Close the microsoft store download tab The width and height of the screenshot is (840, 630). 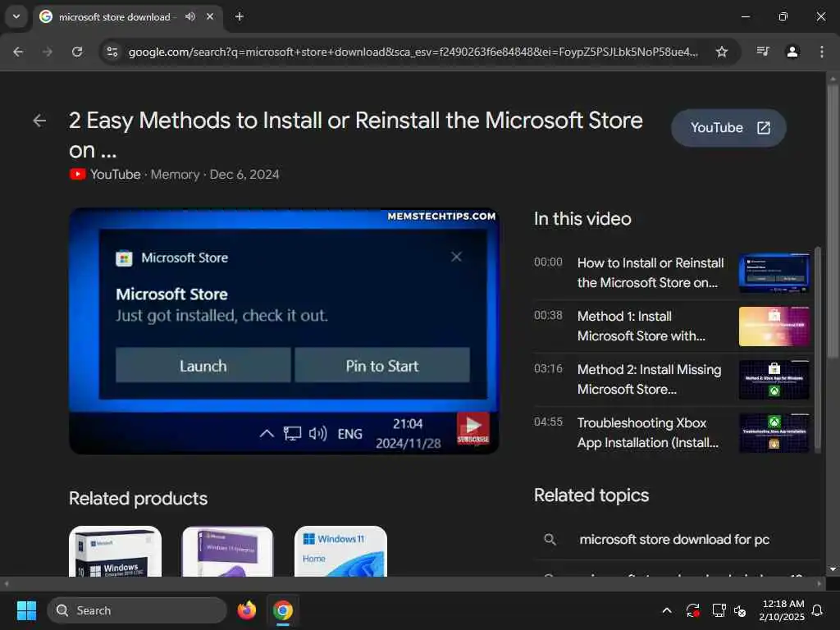[x=210, y=16]
